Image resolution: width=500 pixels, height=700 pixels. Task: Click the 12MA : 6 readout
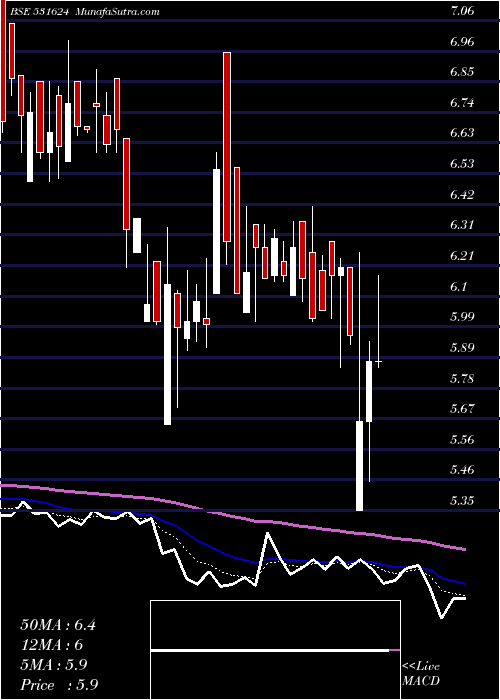click(52, 645)
